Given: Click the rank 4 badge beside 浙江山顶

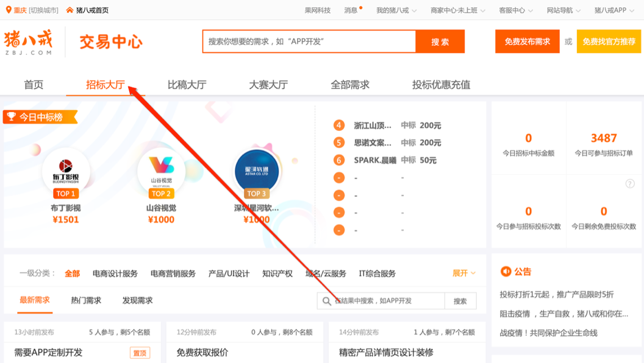Looking at the screenshot, I should (339, 125).
